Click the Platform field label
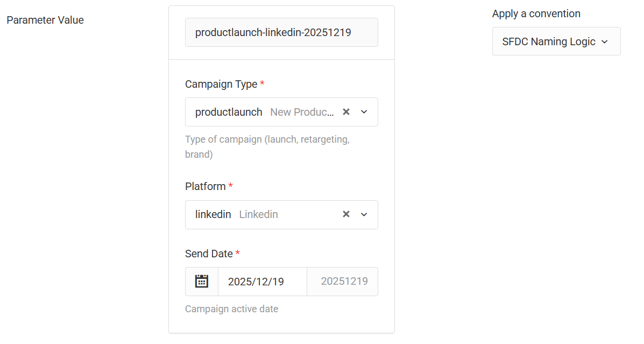The width and height of the screenshot is (644, 344). coord(205,186)
